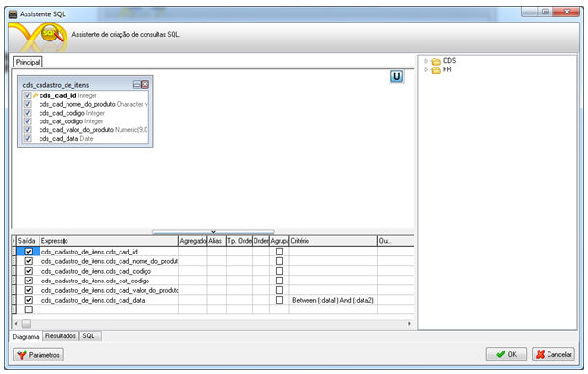Enable Agrupar for cds_cad_valor_do_produto row
The width and height of the screenshot is (588, 374).
(280, 290)
